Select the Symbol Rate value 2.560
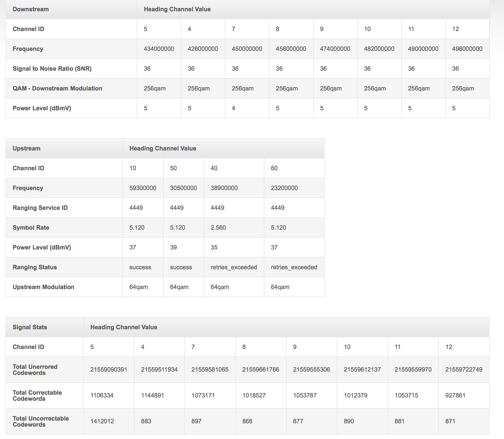 (218, 228)
